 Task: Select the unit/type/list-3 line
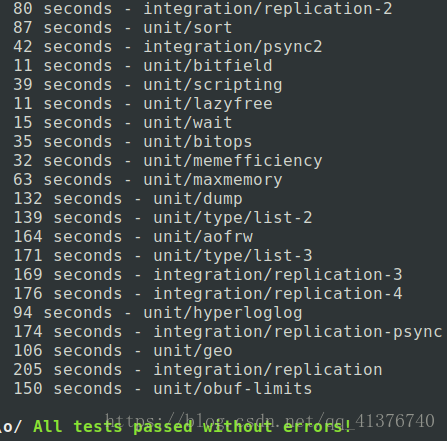coord(163,256)
